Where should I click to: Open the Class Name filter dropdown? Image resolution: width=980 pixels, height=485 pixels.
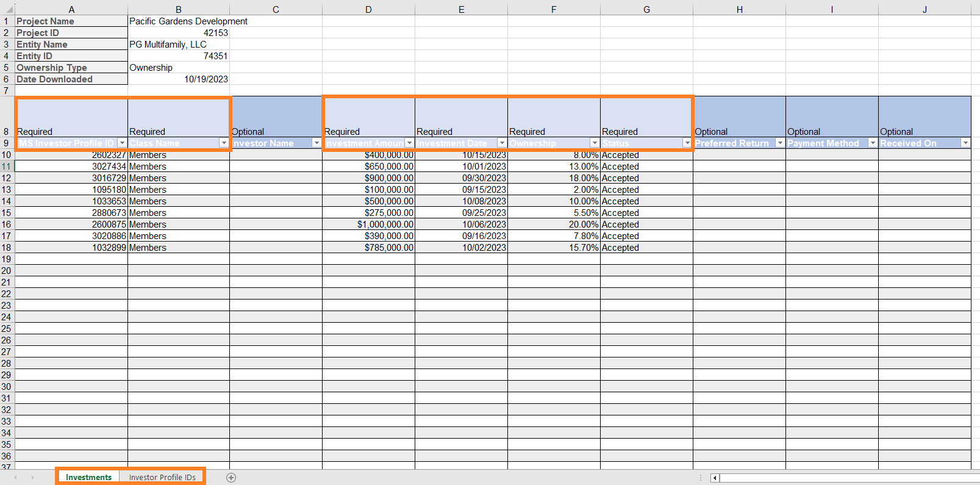(x=224, y=143)
